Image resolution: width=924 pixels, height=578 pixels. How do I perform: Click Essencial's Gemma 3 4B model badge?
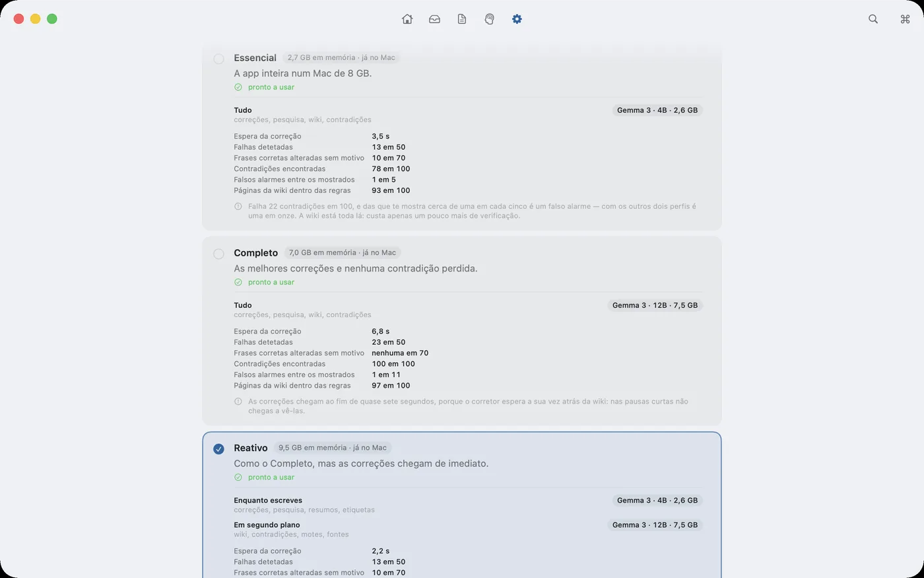click(657, 110)
